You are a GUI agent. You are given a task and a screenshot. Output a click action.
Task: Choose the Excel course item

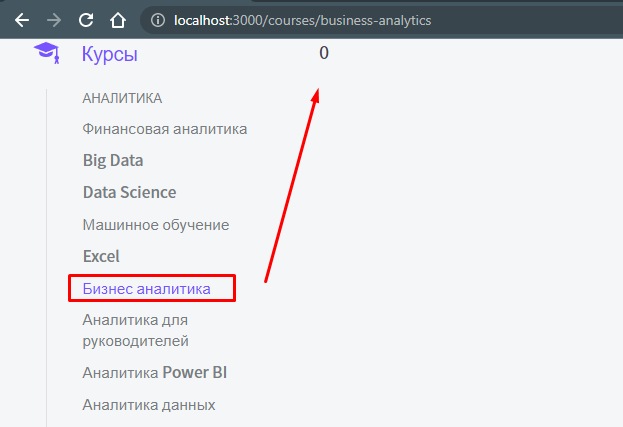pyautogui.click(x=101, y=256)
